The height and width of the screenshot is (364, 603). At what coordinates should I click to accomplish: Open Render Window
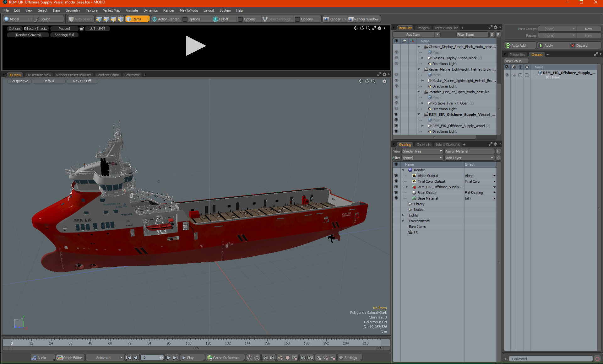(x=364, y=19)
